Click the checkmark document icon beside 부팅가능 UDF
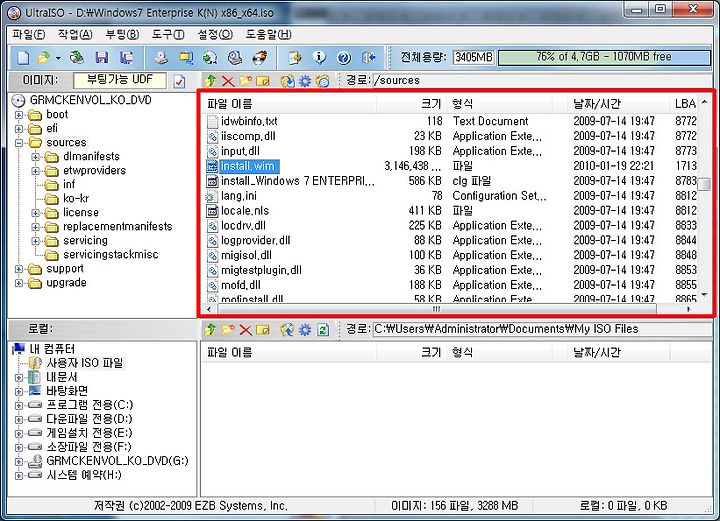Image resolution: width=720 pixels, height=521 pixels. [179, 81]
